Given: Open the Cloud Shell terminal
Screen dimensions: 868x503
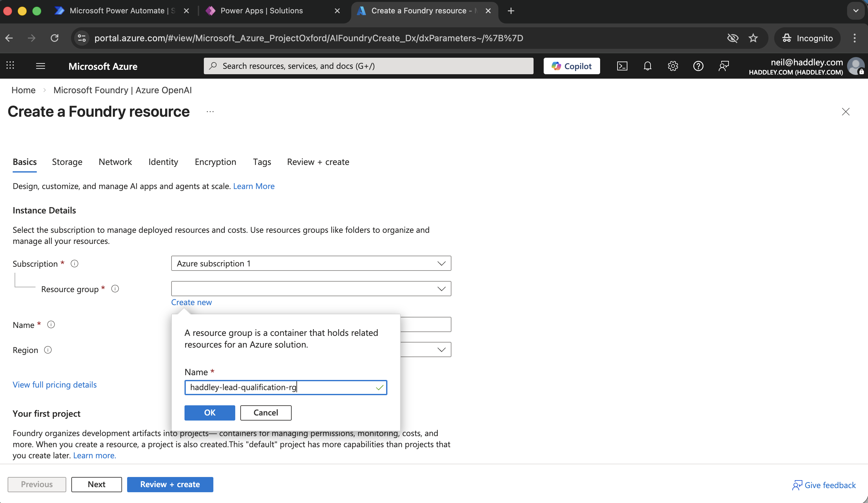Looking at the screenshot, I should 622,66.
